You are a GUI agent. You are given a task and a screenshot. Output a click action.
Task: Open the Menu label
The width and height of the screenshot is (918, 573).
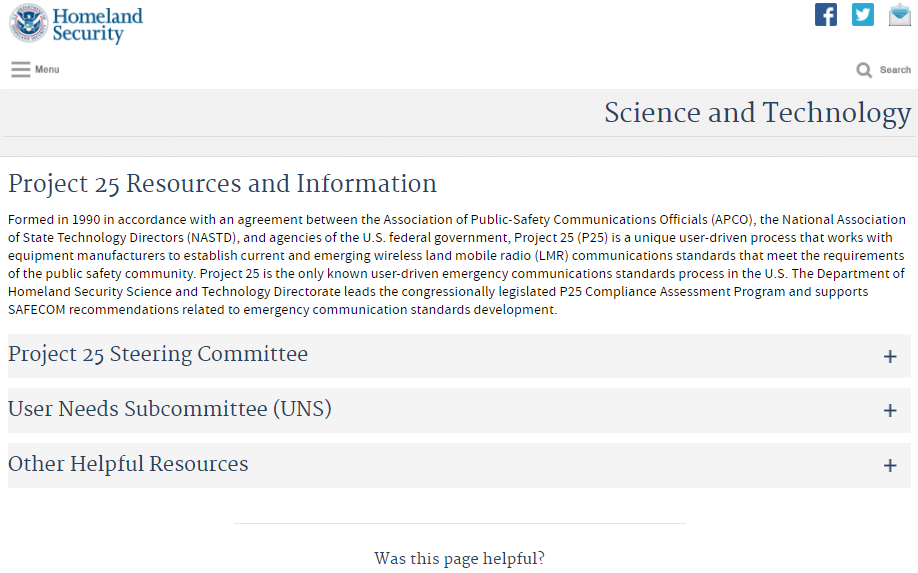click(x=47, y=69)
